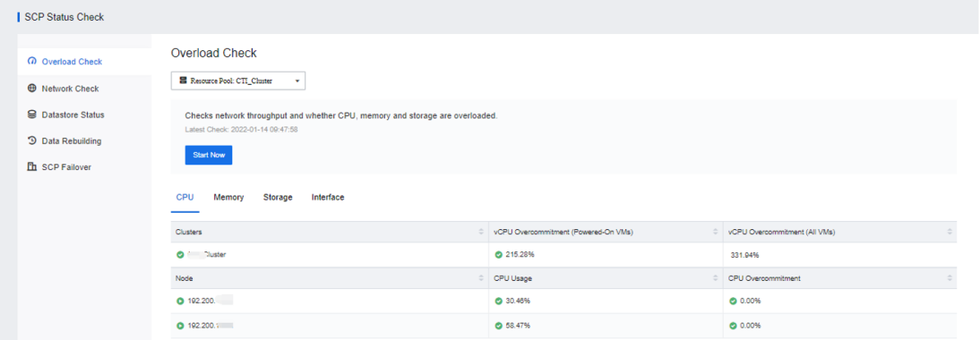Sort vCPU Overcommitment (Powered-On VMs) column
Viewport: 980px width, 340px height.
click(716, 232)
